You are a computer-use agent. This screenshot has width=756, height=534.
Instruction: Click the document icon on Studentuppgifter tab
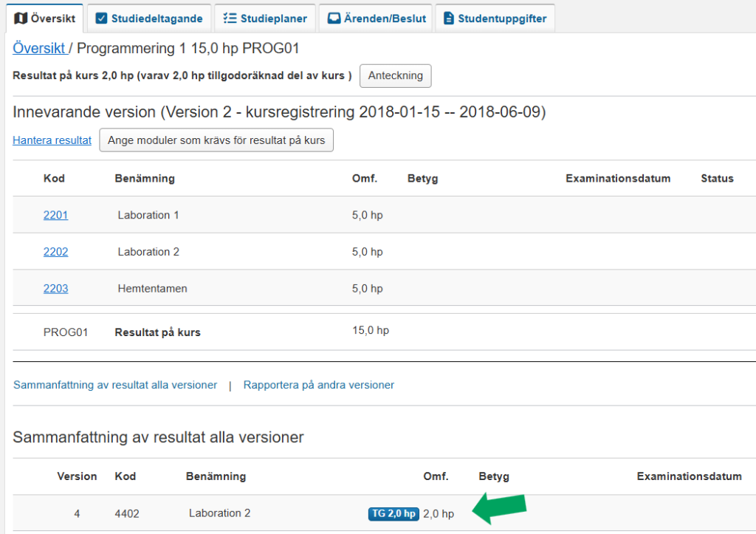coord(449,18)
